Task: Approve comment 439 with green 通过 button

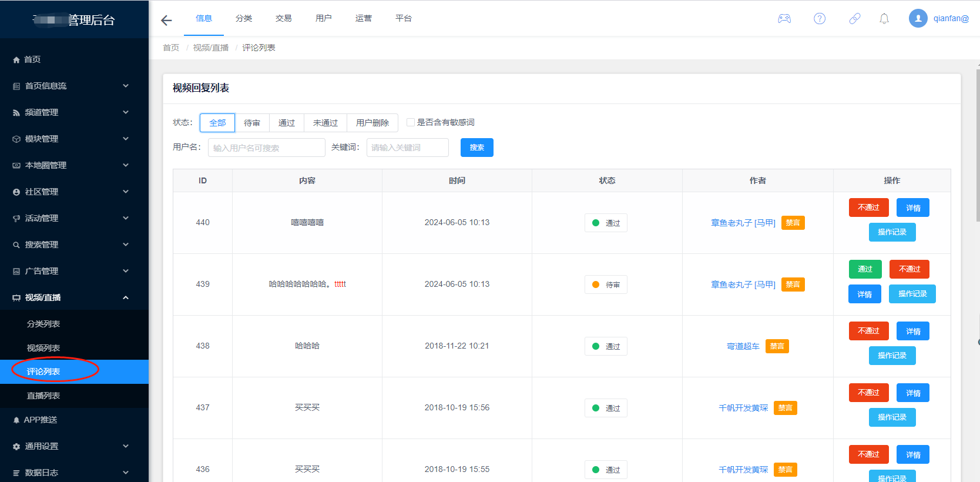Action: pos(865,269)
